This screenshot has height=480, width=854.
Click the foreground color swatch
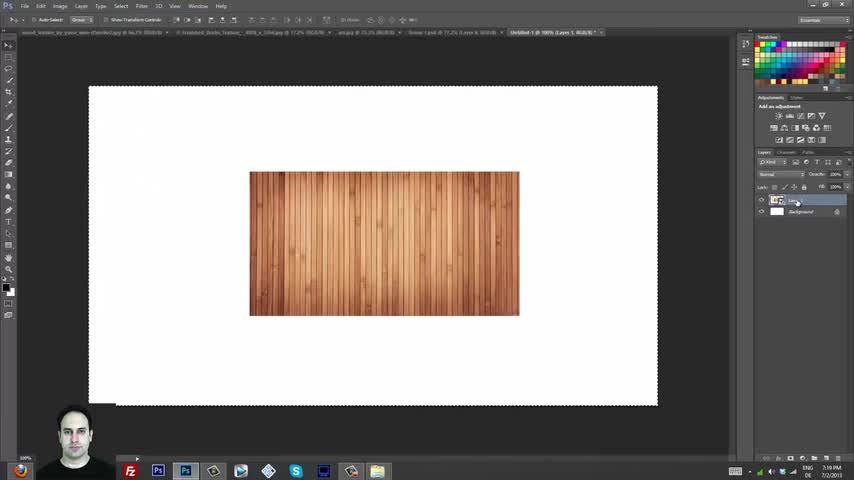[6, 287]
